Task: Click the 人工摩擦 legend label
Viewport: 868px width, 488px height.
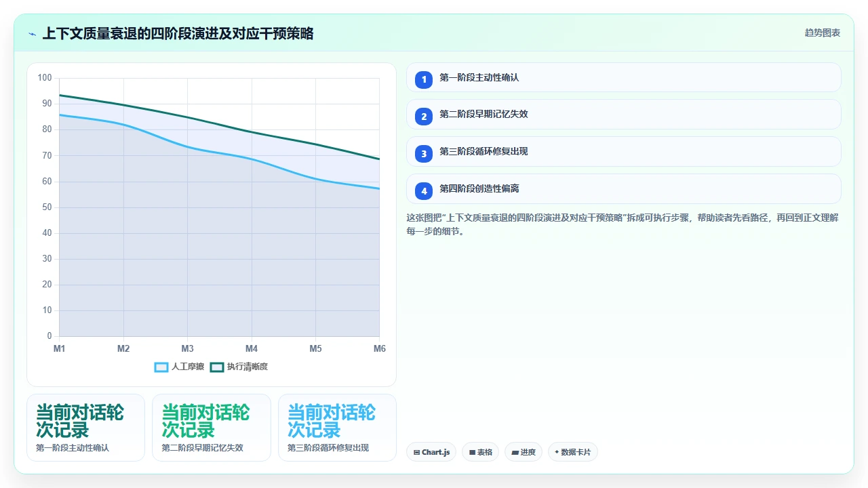Action: (188, 367)
